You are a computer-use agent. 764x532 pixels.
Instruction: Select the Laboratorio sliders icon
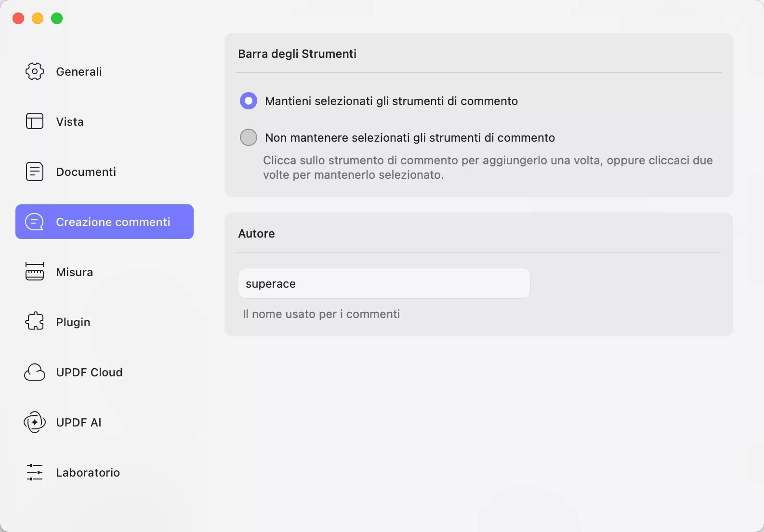[x=34, y=472]
